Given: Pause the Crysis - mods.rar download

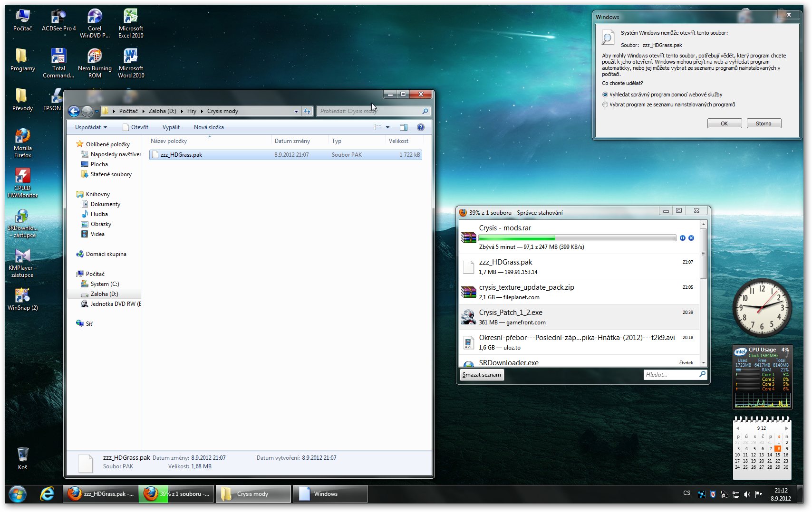Looking at the screenshot, I should coord(683,238).
